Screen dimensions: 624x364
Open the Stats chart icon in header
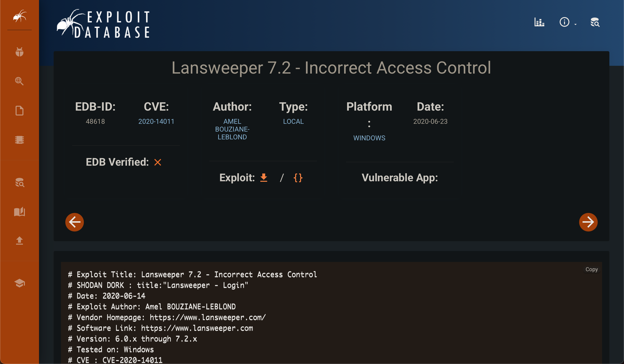[x=539, y=22]
